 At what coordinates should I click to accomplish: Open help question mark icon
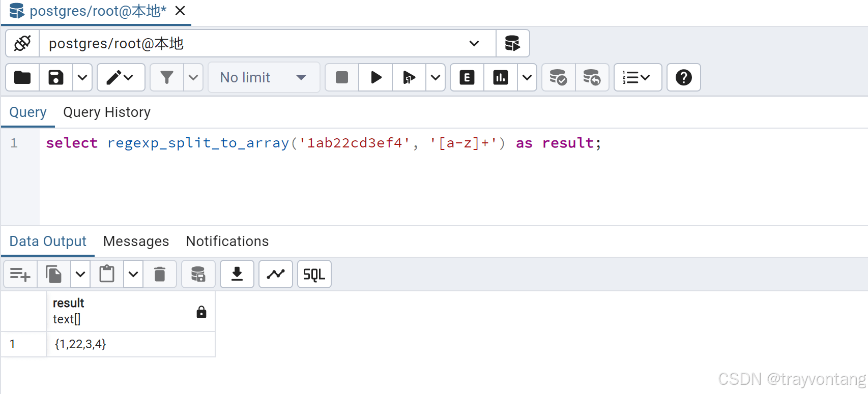point(684,77)
